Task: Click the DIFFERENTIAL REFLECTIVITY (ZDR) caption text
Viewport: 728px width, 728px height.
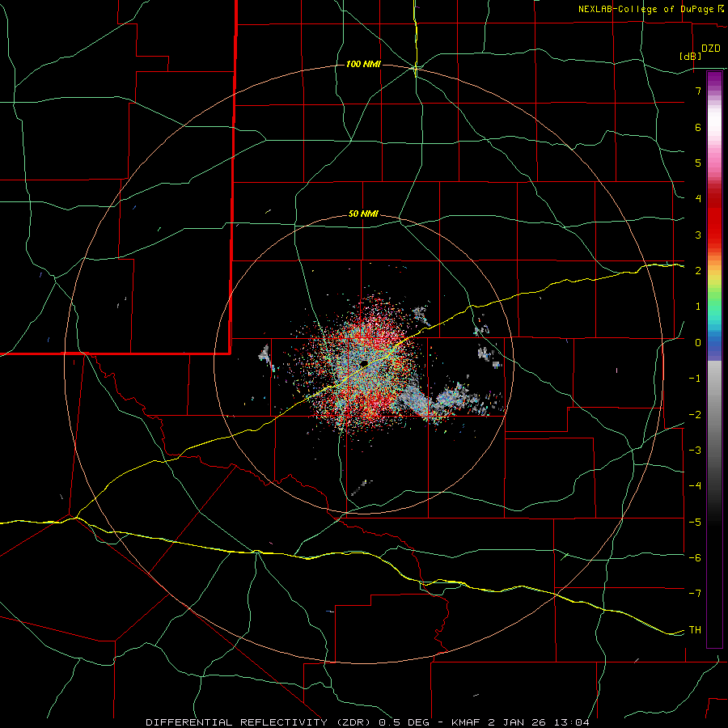Action: 260,722
